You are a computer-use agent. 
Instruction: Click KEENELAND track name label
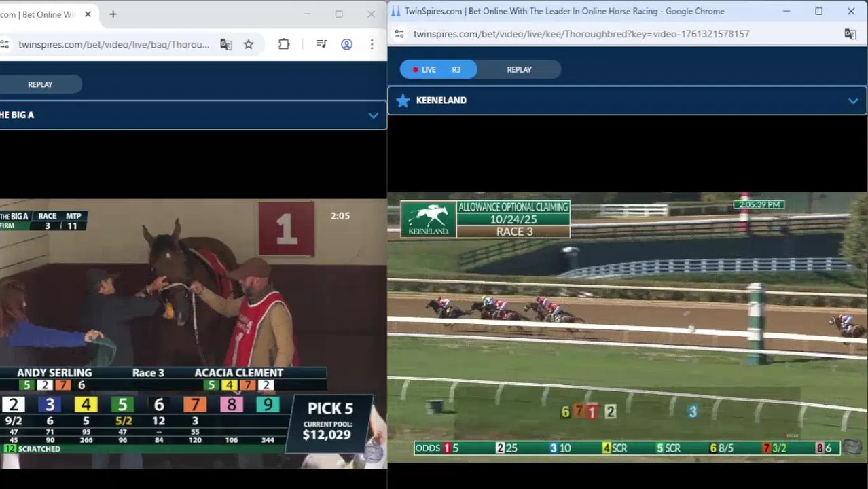441,101
